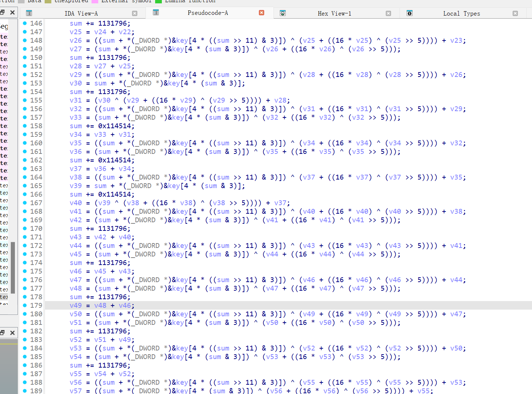Select variable v43 on line 171

(76, 237)
